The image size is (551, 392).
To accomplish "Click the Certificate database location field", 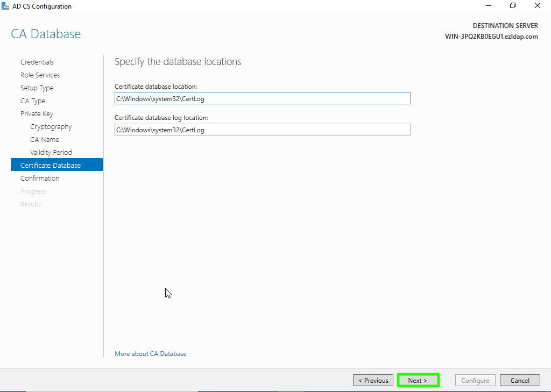I will pos(262,99).
